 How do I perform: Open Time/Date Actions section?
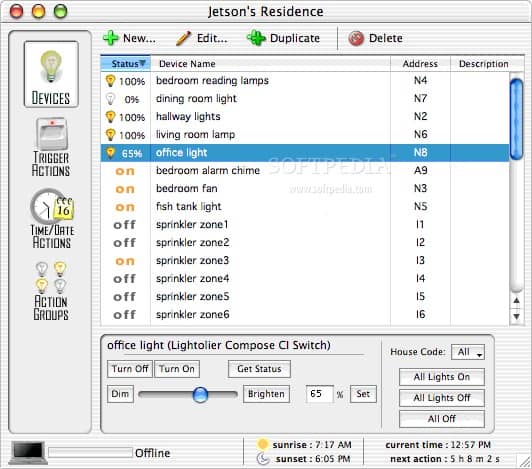(x=52, y=219)
